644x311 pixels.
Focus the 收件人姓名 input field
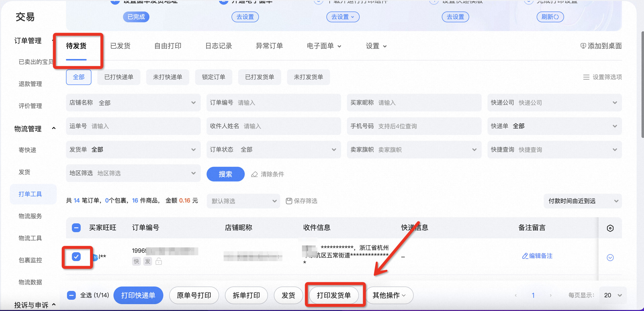274,126
